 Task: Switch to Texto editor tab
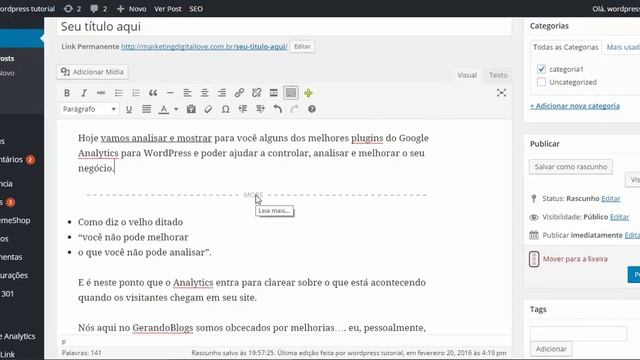(x=498, y=75)
